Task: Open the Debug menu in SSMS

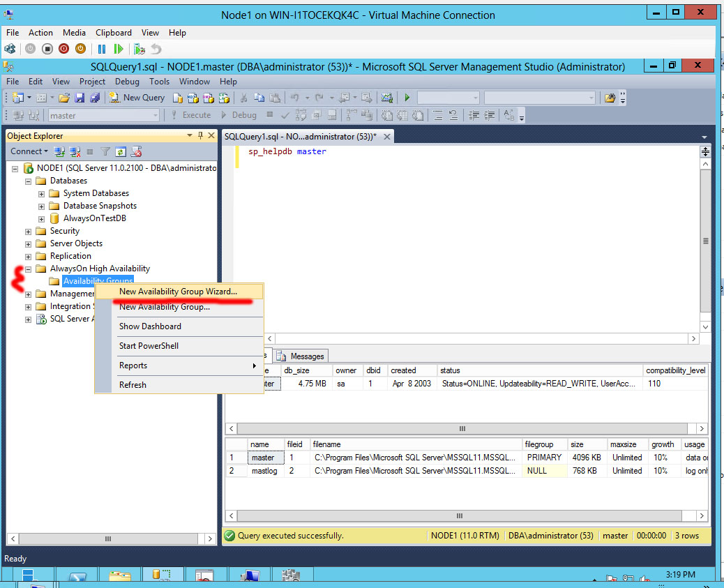Action: tap(126, 82)
